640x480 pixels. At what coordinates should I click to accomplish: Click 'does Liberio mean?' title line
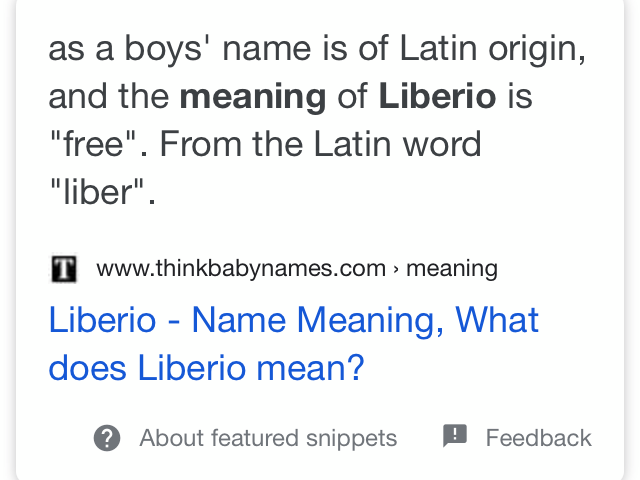tap(206, 368)
